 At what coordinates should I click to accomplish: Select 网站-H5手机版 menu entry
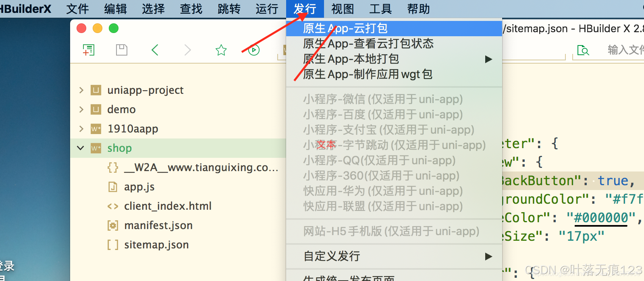click(x=394, y=231)
